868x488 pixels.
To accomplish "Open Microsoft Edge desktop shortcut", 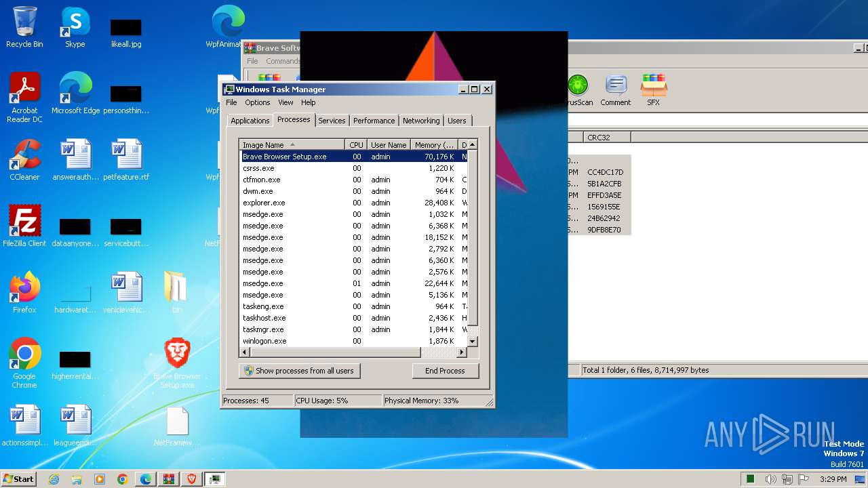I will point(75,94).
